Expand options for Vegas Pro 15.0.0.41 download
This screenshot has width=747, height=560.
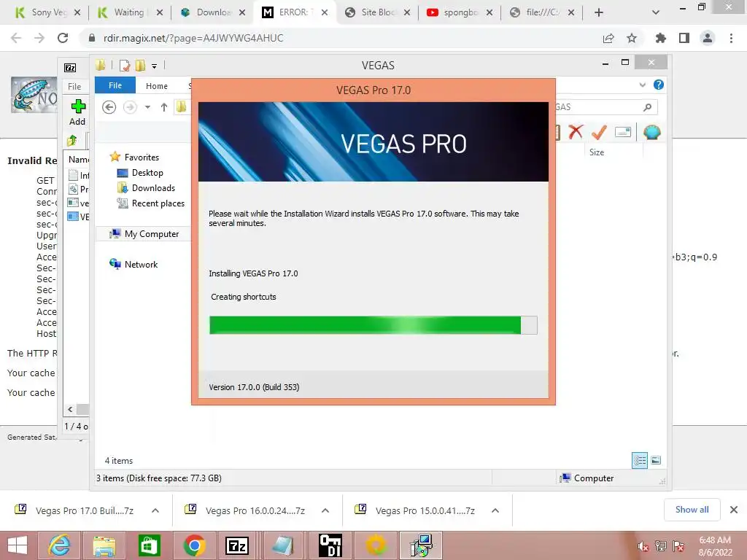point(495,510)
